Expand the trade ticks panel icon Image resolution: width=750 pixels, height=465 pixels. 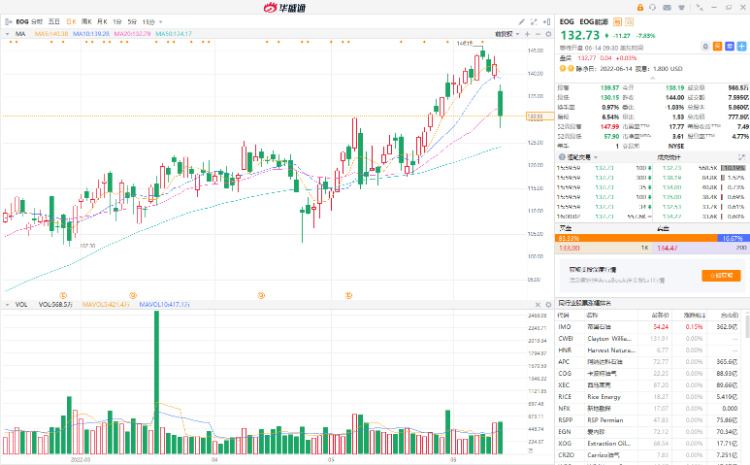pyautogui.click(x=741, y=157)
